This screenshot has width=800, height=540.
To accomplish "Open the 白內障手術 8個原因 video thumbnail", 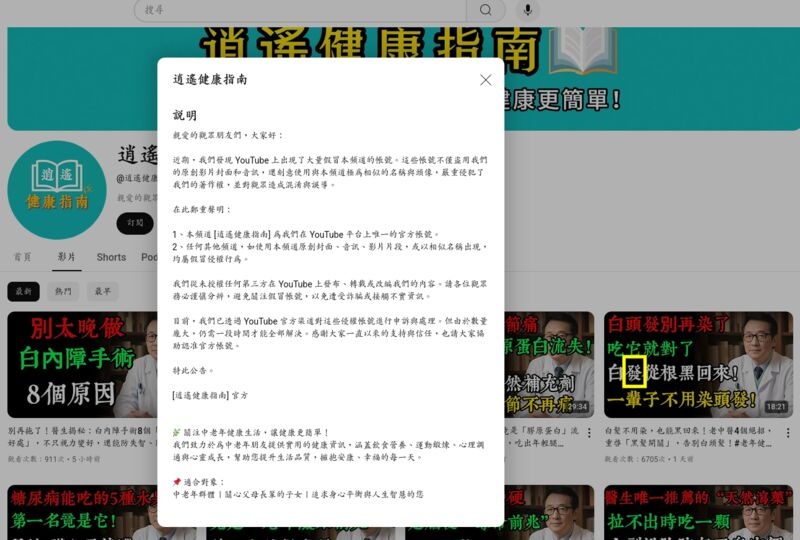I will (x=82, y=365).
